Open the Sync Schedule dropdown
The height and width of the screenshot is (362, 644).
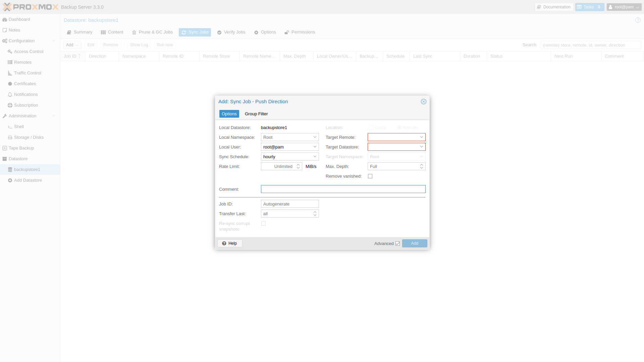315,157
